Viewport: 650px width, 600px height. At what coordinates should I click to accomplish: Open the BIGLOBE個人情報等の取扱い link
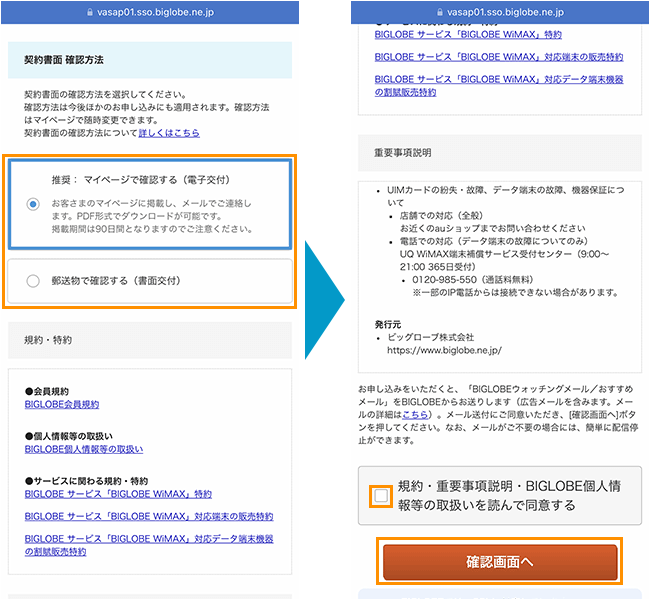[84, 449]
